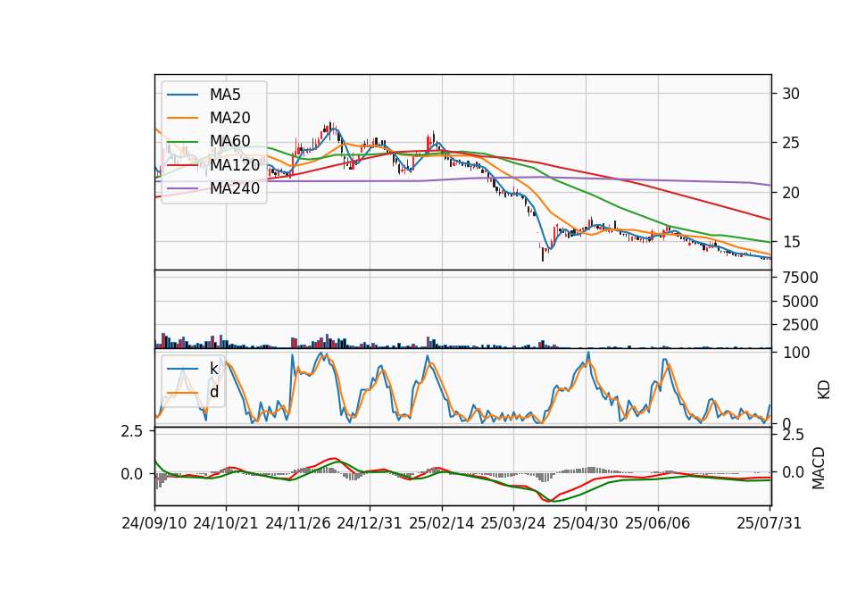Click the KD vertical axis title
The image size is (857, 616).
[824, 389]
